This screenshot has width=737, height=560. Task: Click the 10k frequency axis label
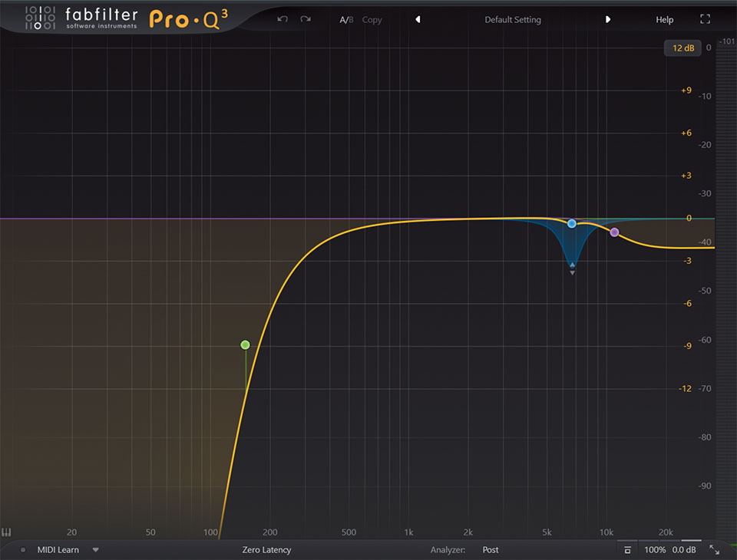tap(606, 532)
